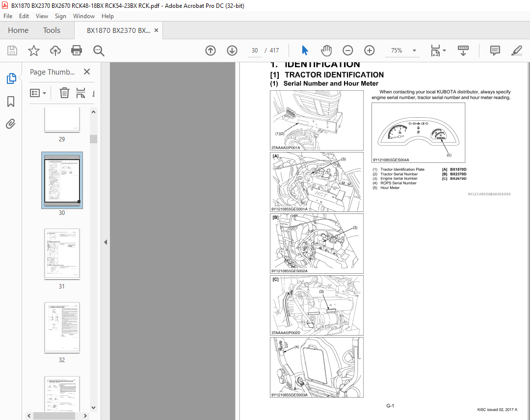Click the ROPS seat illustration 9Y1210855GES003A
Screen dimensions: 530x420
tap(317, 367)
